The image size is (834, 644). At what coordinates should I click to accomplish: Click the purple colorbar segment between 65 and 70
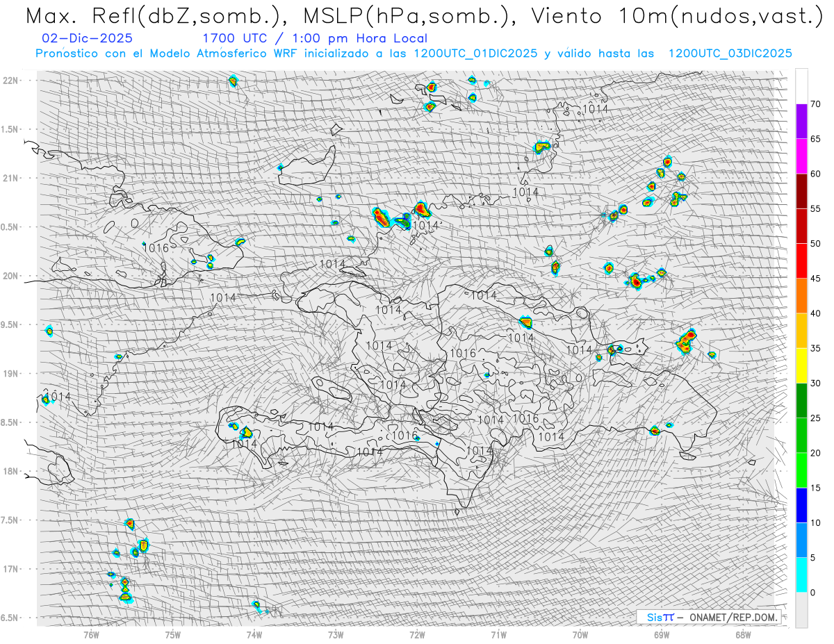pyautogui.click(x=801, y=122)
